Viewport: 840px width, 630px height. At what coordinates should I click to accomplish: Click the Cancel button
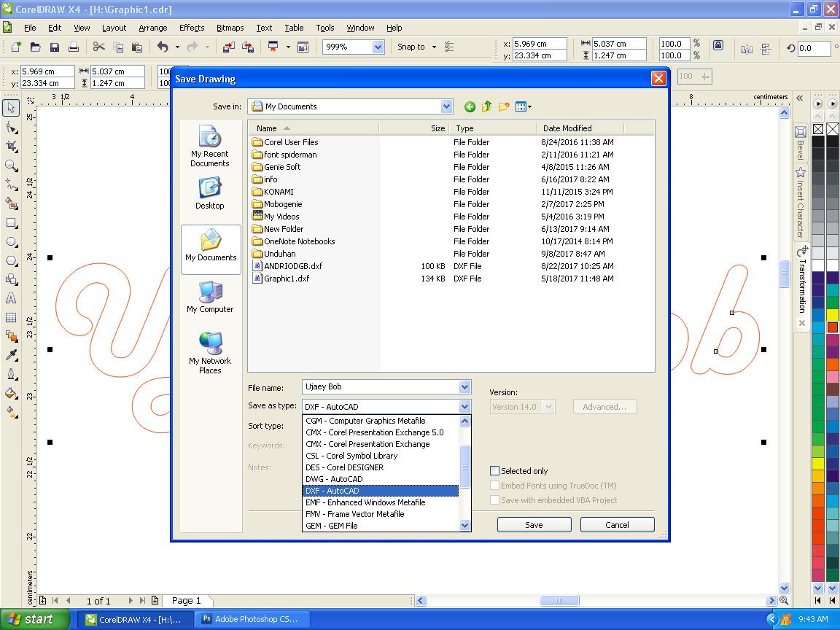[x=617, y=524]
